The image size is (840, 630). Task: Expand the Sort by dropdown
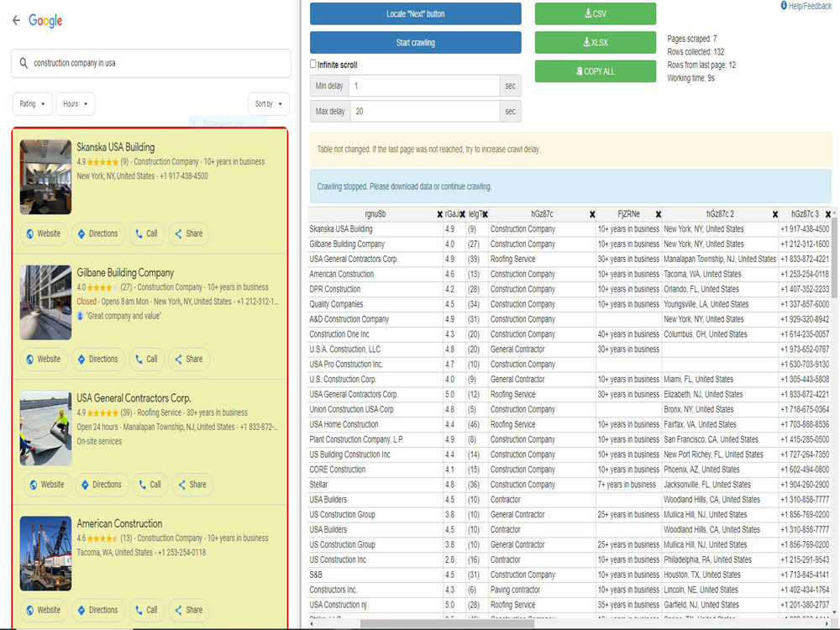[268, 103]
